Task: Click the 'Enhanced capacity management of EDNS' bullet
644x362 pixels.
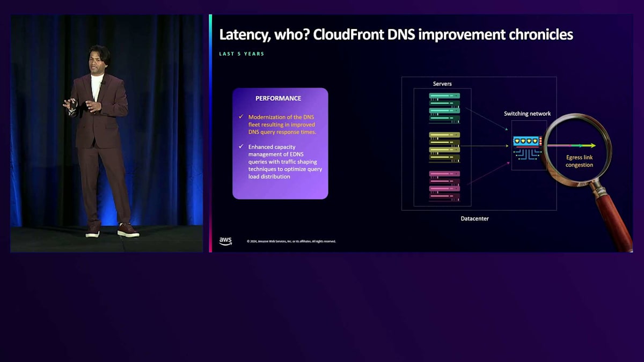Action: tap(285, 161)
